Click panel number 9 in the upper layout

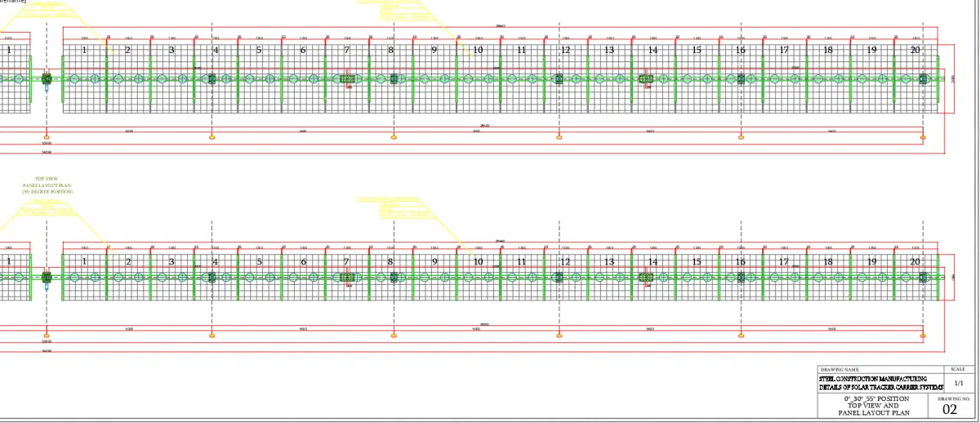[434, 50]
